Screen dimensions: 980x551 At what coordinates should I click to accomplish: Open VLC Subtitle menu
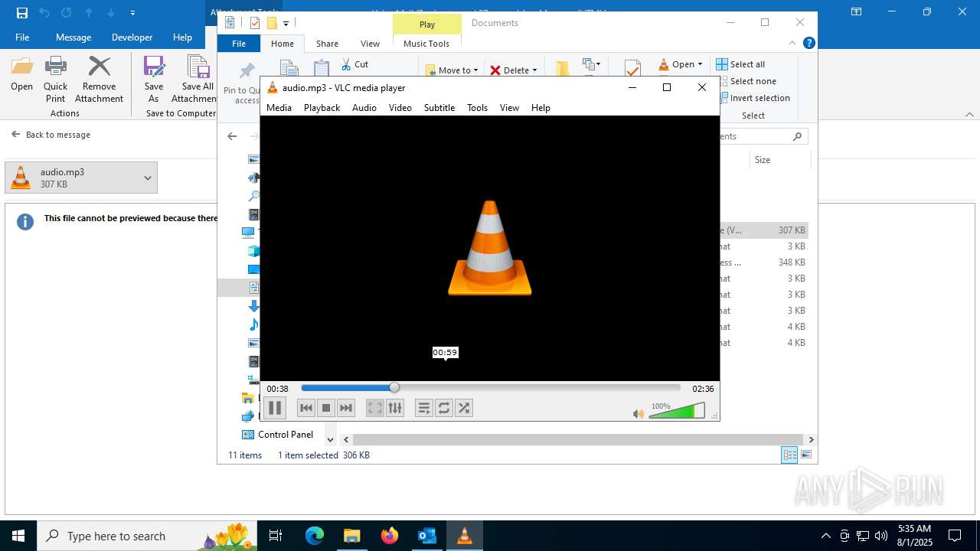[439, 107]
